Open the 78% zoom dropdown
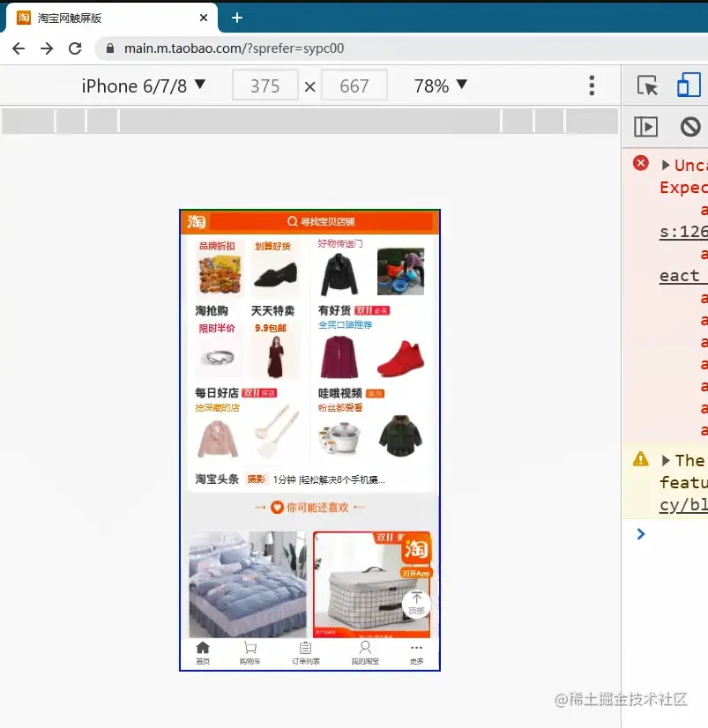The height and width of the screenshot is (728, 708). pyautogui.click(x=441, y=85)
